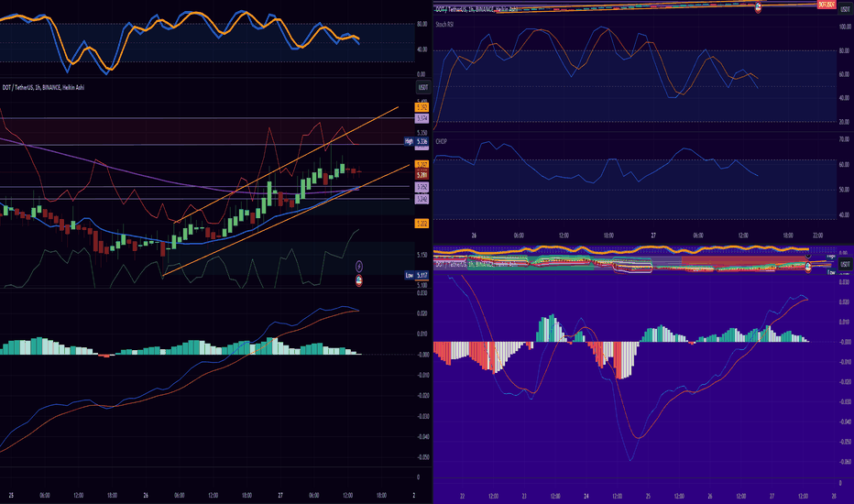Viewport: 854px width, 504px height.
Task: Open the USDT currency selector on the left chart
Action: pos(423,87)
